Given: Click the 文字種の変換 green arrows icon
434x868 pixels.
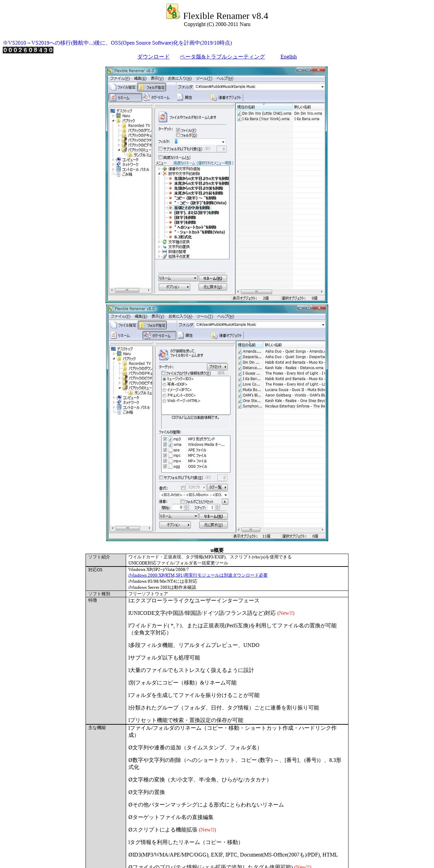Looking at the screenshot, I should tap(165, 242).
